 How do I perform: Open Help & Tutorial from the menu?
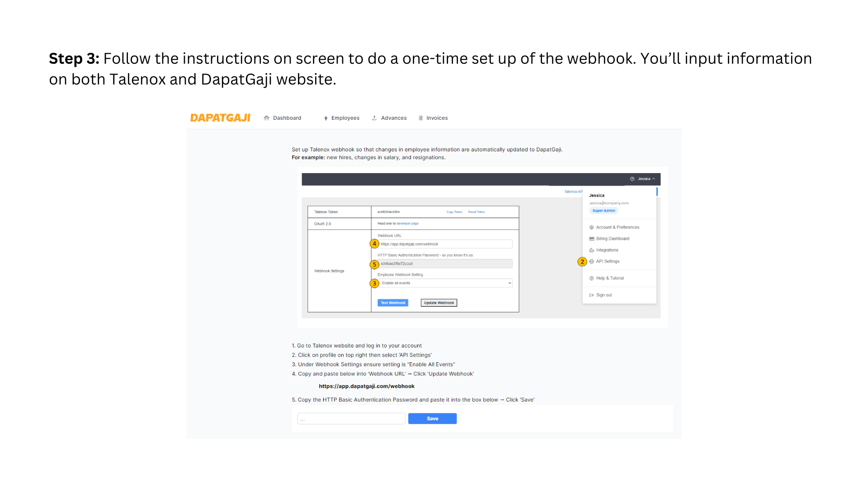click(x=610, y=278)
